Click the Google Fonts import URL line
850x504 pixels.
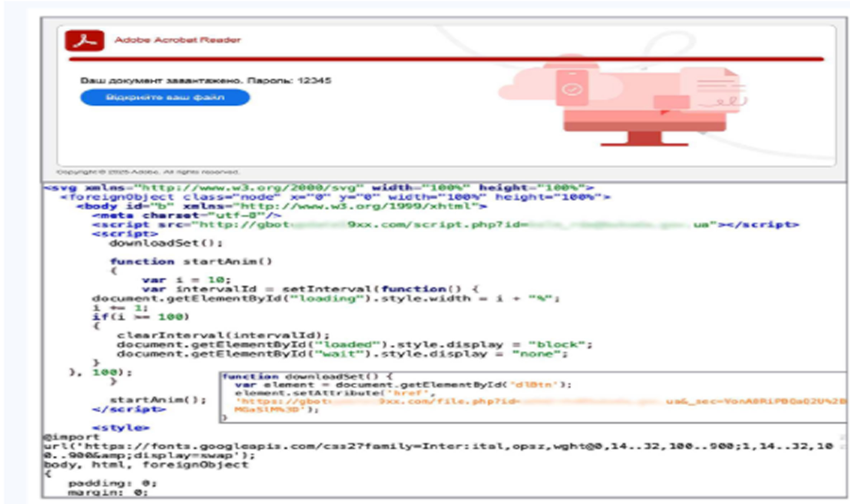click(x=437, y=446)
